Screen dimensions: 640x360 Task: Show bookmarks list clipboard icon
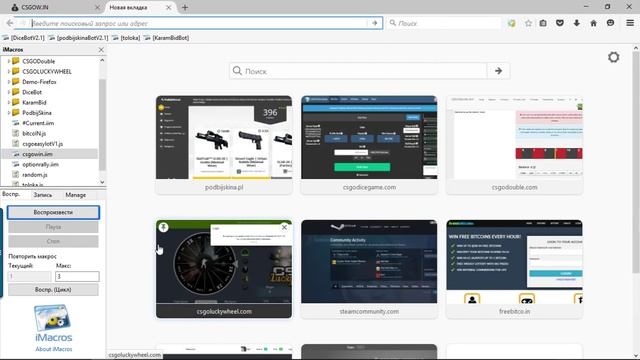click(x=543, y=23)
